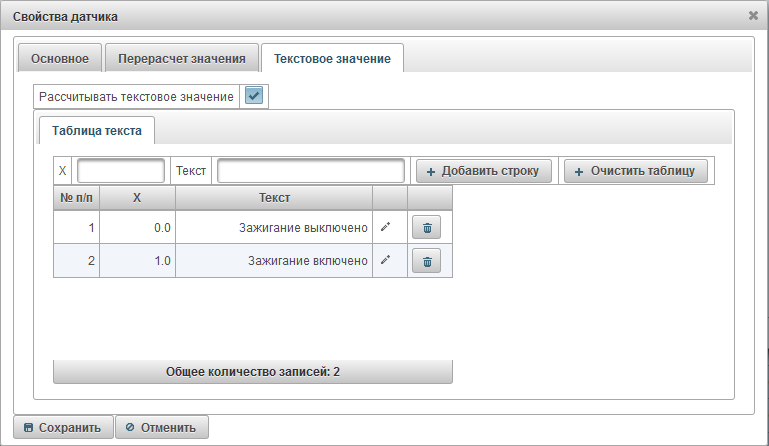Viewport: 769px width, 446px height.
Task: Close the "Свойства датчика" dialog
Action: [x=753, y=16]
